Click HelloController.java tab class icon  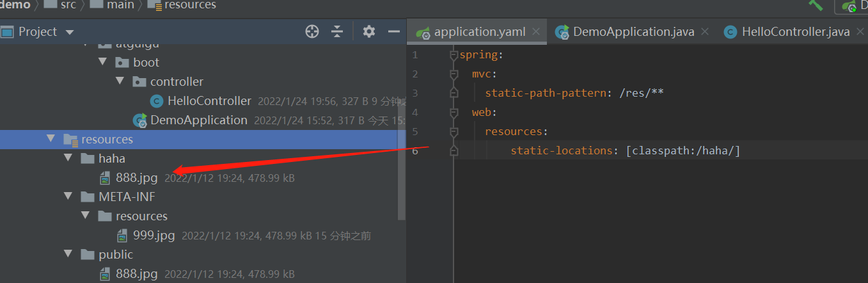click(730, 31)
